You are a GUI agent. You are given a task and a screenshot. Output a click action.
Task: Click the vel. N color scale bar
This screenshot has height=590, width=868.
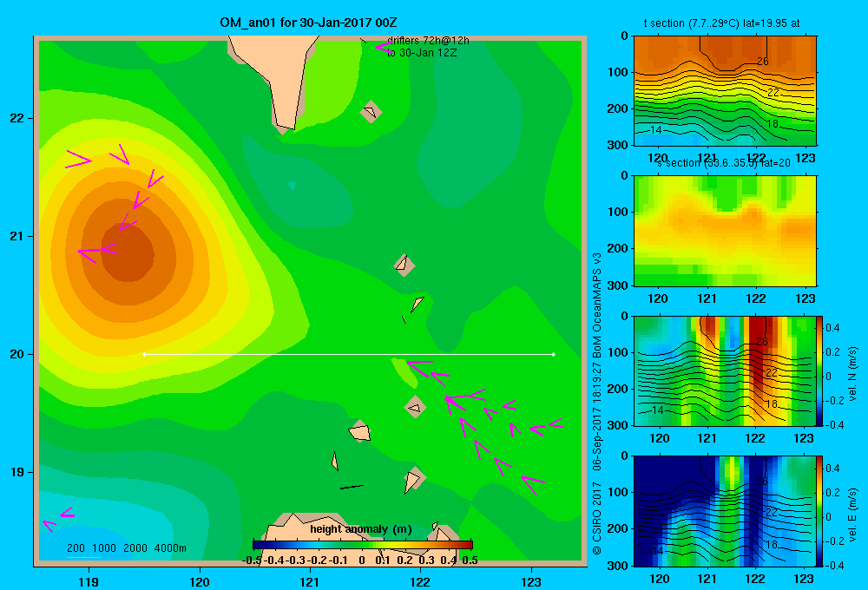[820, 370]
